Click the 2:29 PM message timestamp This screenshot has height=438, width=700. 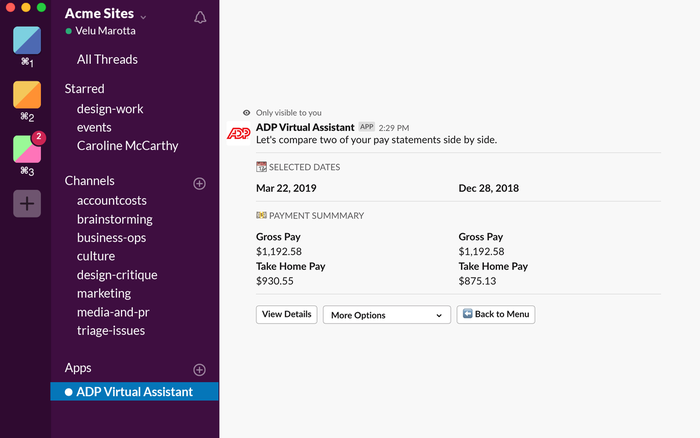coord(394,128)
